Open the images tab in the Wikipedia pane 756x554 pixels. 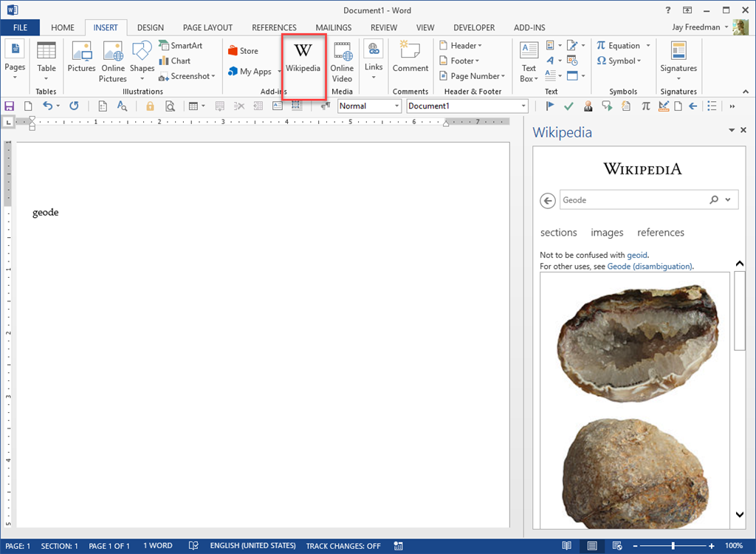click(x=607, y=233)
